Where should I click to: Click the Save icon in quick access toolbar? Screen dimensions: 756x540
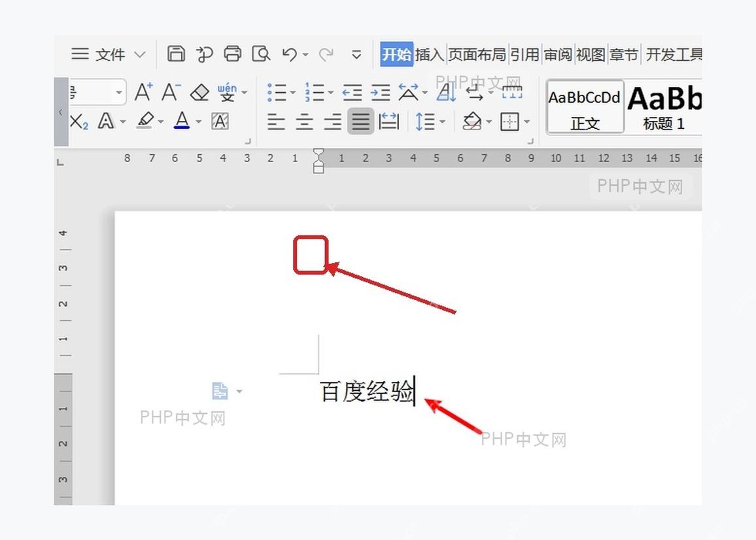(176, 54)
